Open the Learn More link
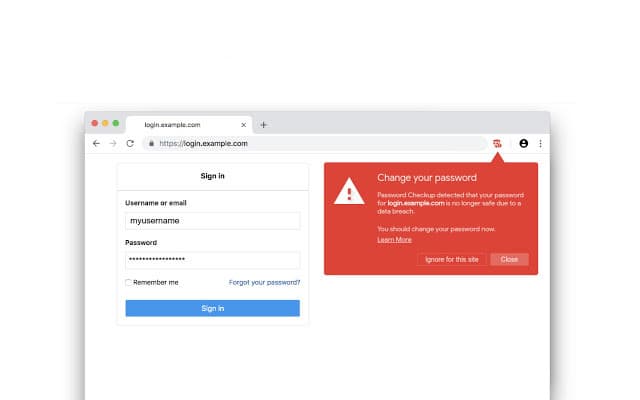Viewport: 640px width, 400px height. [x=394, y=240]
